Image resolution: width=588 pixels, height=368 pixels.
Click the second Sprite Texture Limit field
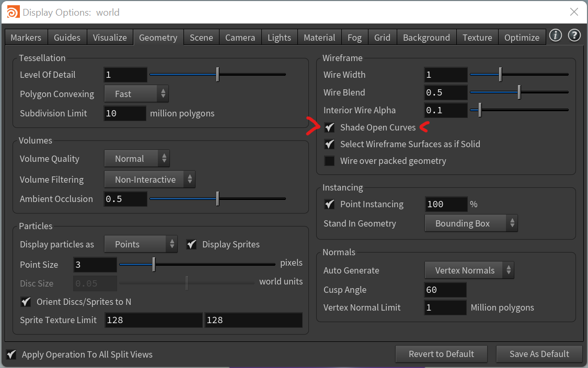pos(253,320)
